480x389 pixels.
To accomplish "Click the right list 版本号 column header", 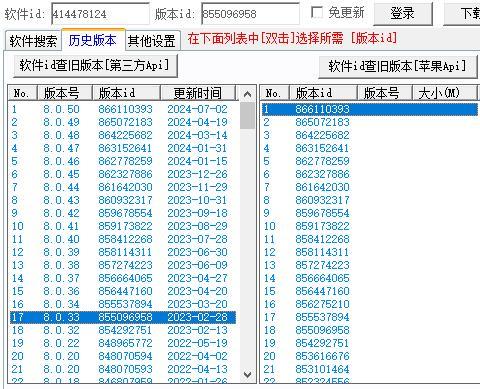I will 385,93.
